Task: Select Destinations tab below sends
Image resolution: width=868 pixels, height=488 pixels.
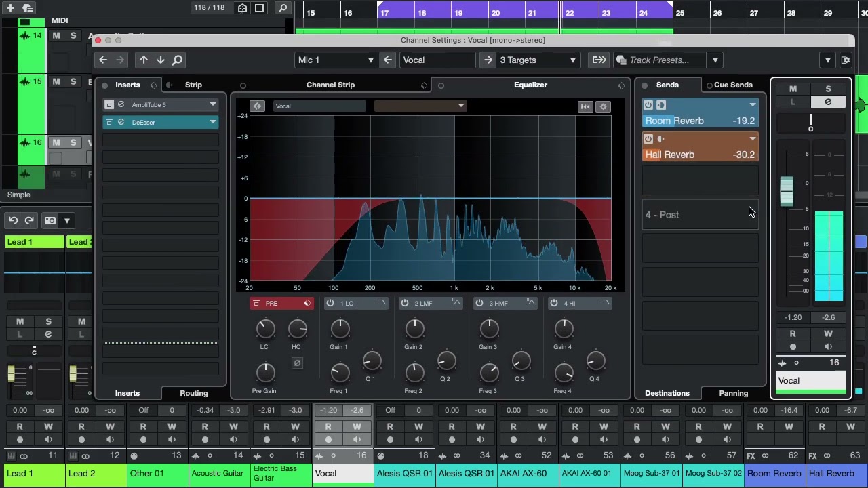Action: pyautogui.click(x=667, y=393)
